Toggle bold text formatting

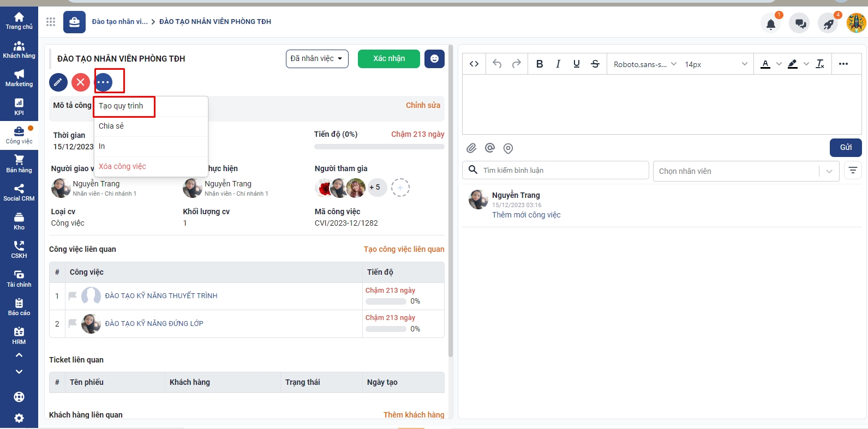click(x=539, y=64)
